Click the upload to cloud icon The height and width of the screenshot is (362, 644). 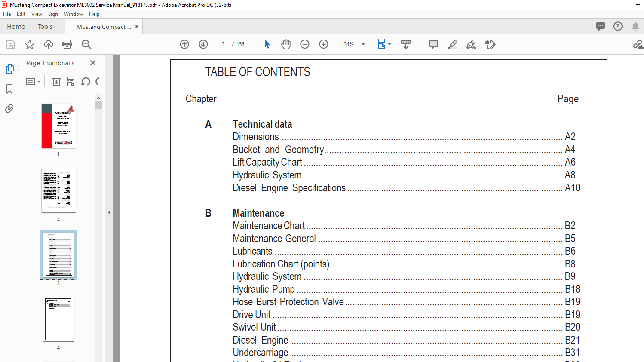[49, 44]
